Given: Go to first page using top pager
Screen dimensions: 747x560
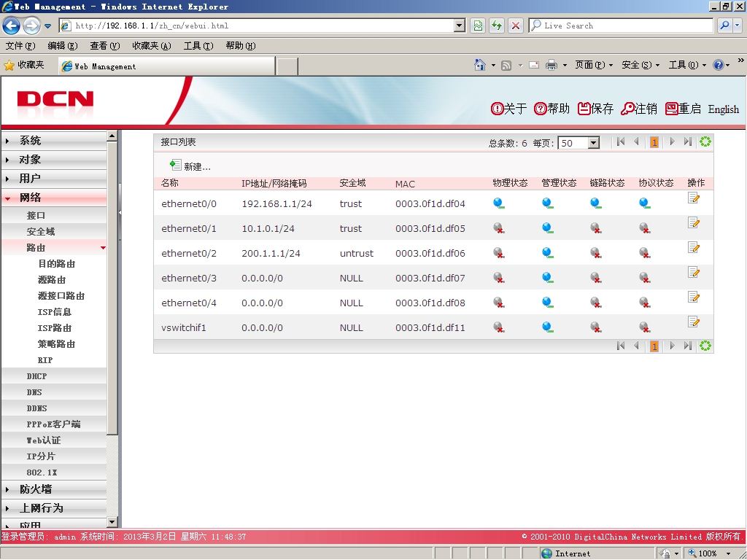Looking at the screenshot, I should (620, 141).
